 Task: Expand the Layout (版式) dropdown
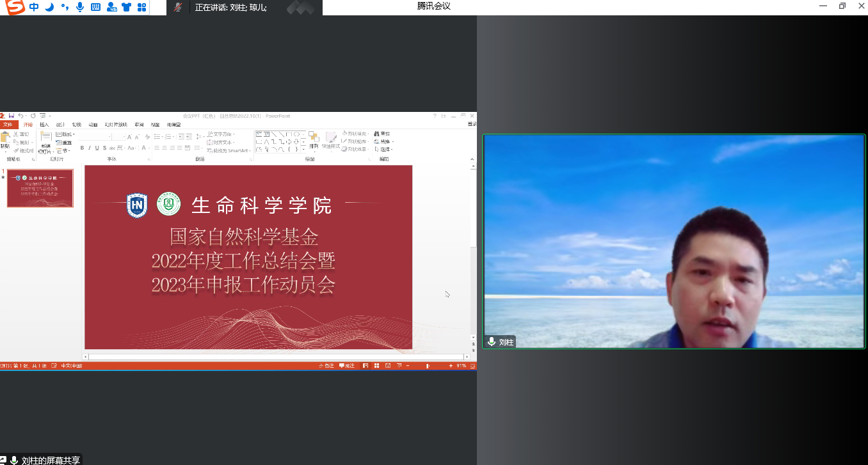tap(65, 134)
